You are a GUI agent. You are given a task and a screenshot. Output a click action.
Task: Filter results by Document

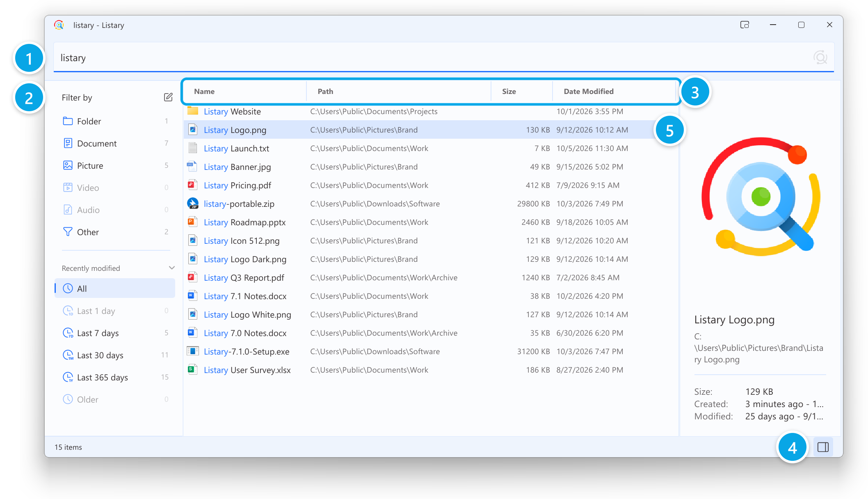[115, 143]
